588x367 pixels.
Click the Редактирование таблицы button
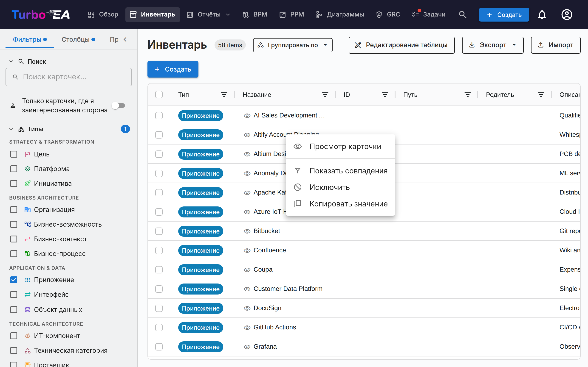[401, 45]
